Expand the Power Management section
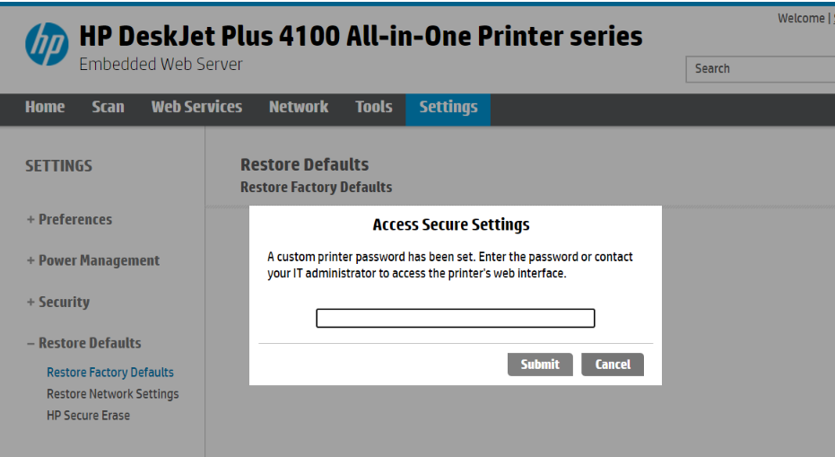Viewport: 835px width, 457px height. pos(93,261)
